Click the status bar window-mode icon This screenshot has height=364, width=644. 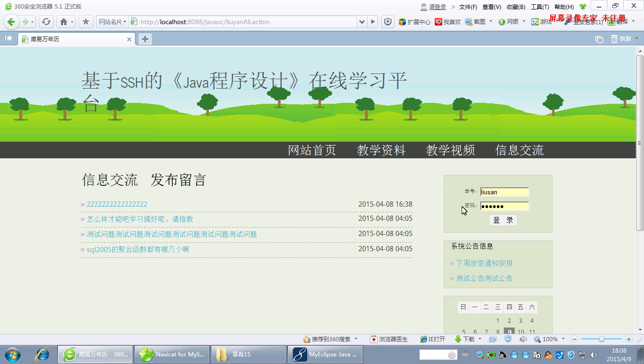pos(493,339)
